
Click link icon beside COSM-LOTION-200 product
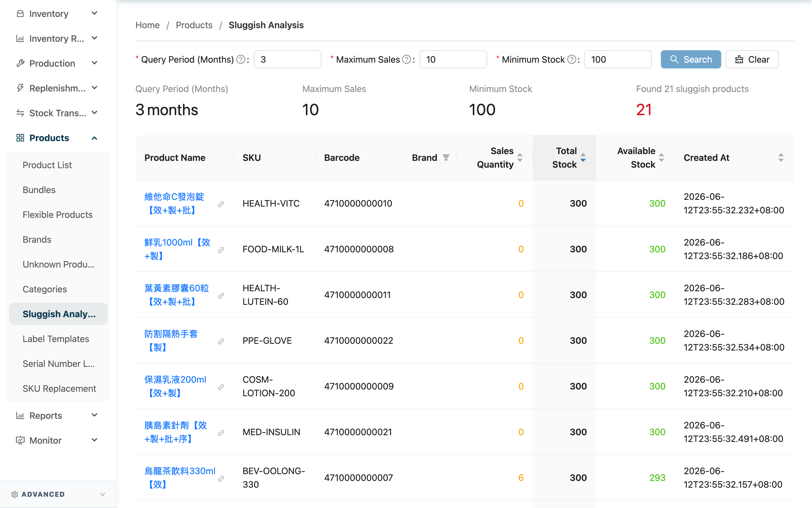click(221, 387)
